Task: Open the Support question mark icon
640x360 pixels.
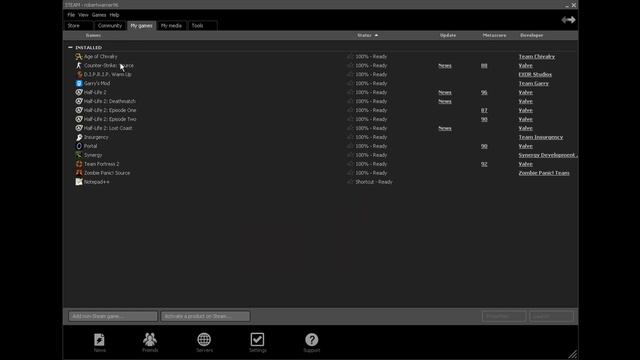Action: [x=311, y=340]
